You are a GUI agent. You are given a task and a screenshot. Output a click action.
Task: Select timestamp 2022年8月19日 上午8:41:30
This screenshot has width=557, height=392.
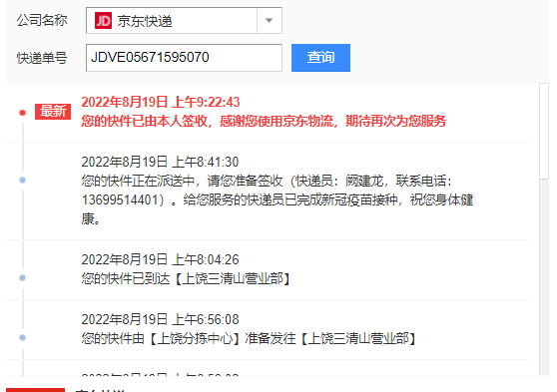pos(160,162)
